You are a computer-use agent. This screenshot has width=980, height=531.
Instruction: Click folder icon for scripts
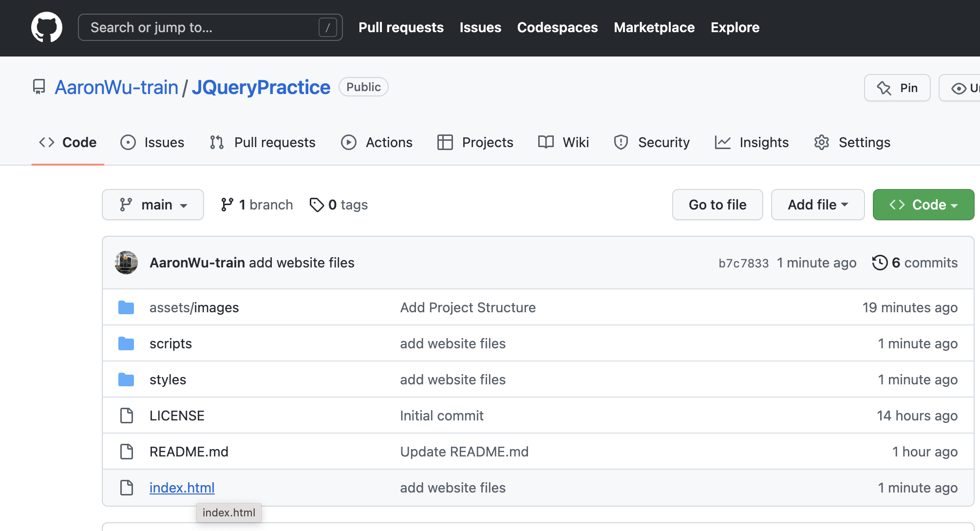point(126,343)
